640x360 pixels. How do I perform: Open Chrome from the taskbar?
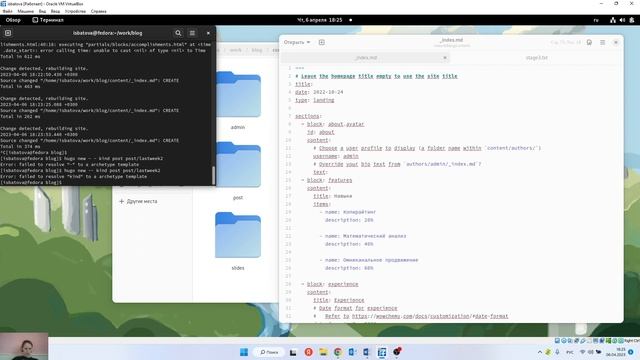[338, 352]
